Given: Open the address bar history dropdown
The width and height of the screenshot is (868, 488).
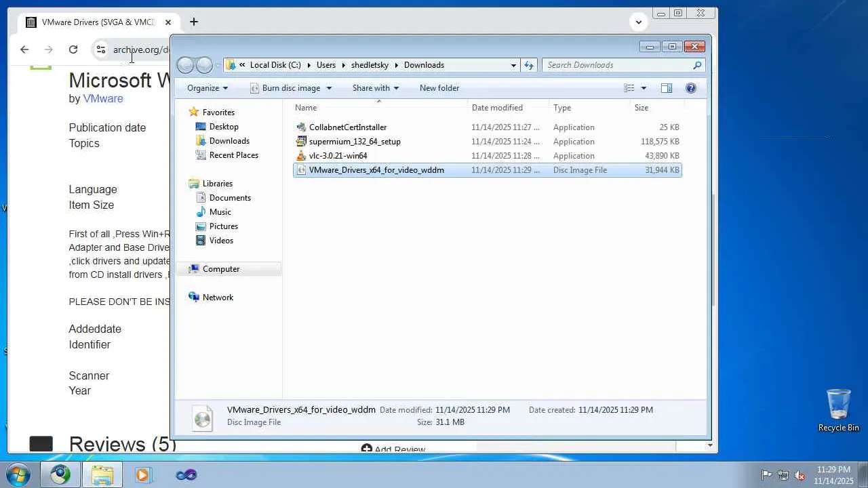Looking at the screenshot, I should click(513, 65).
